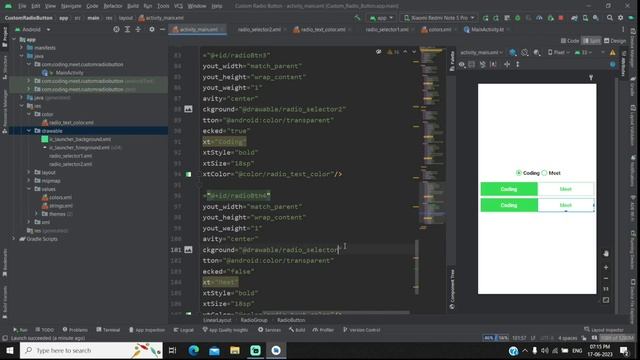Viewport: 640px width, 360px height.
Task: Switch to Code view mode
Action: 570,40
